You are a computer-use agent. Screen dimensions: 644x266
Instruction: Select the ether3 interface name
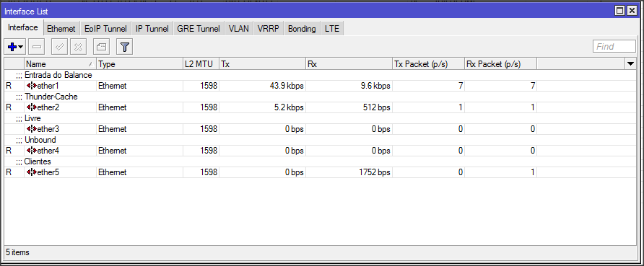pos(48,129)
